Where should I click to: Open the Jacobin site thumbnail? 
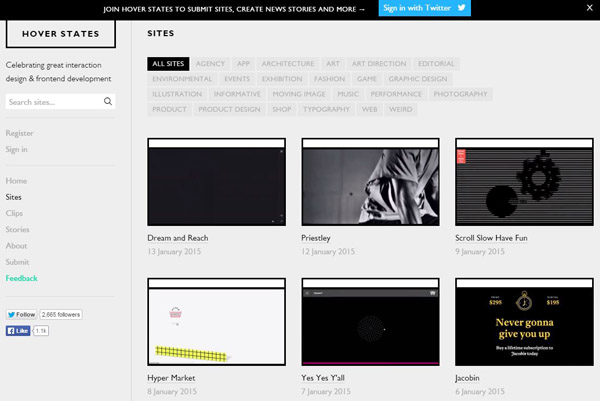(x=525, y=323)
